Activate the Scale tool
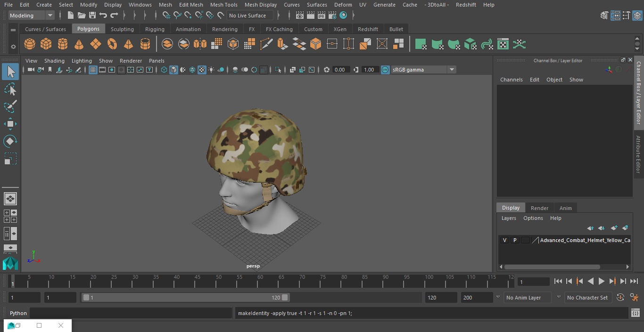This screenshot has height=332, width=644. (10, 159)
